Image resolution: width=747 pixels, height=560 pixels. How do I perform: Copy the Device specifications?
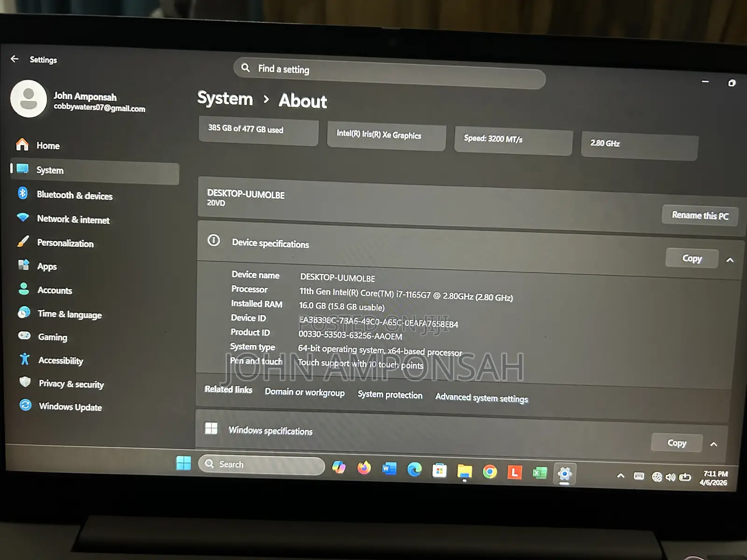point(691,258)
